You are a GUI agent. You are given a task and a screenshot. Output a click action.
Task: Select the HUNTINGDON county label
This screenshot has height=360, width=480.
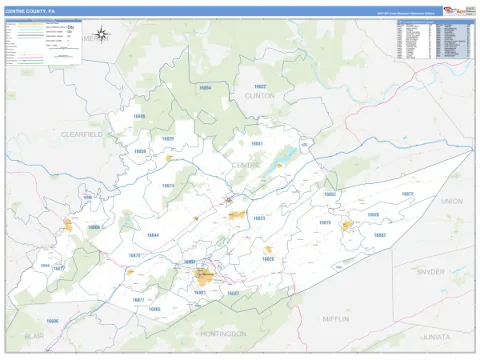[x=223, y=334]
